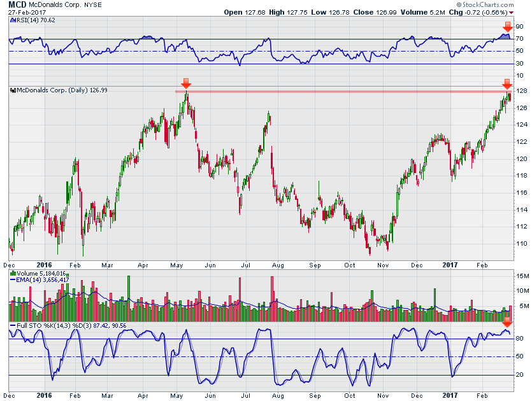
Task: Click '2017' on the price chart date axis
Action: 450,265
